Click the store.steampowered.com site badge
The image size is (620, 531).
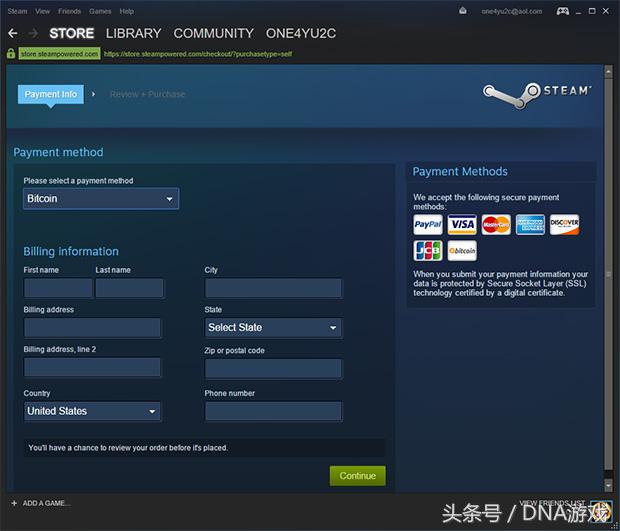tap(59, 54)
